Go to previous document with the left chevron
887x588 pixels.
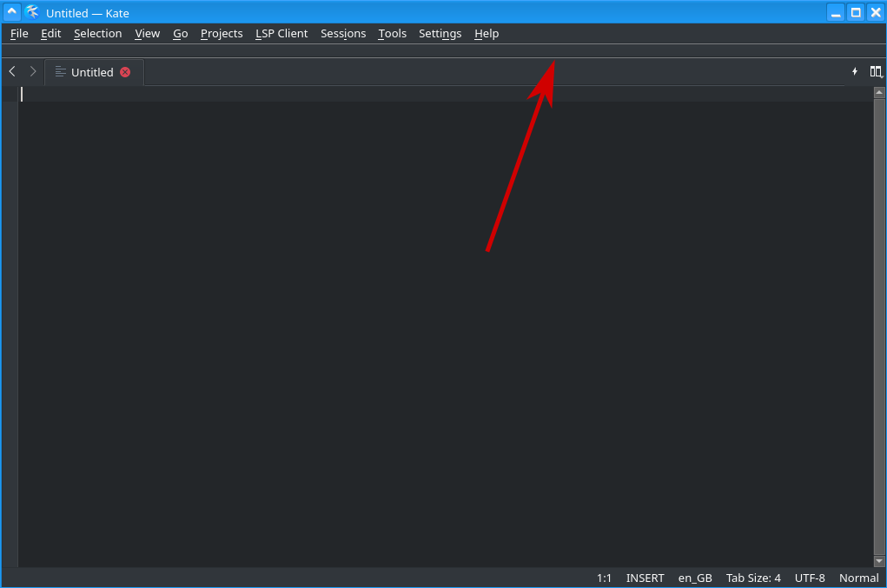click(x=11, y=71)
